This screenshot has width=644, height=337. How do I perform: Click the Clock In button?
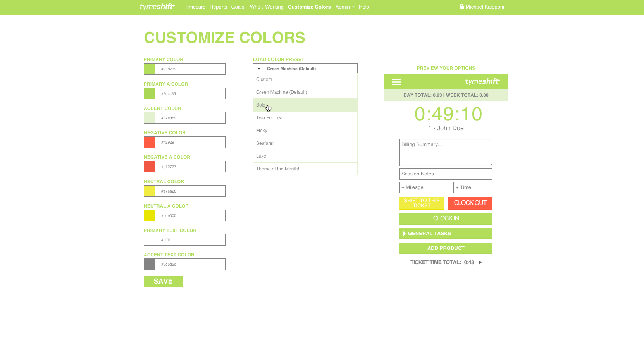tap(446, 219)
